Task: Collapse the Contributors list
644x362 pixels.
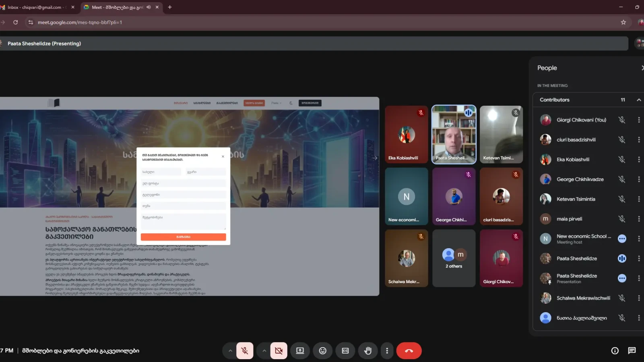Action: pyautogui.click(x=638, y=100)
